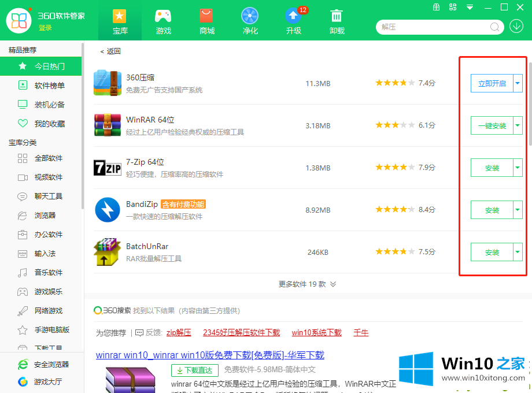
Task: Open the zip解压 suggestion link
Action: click(179, 333)
